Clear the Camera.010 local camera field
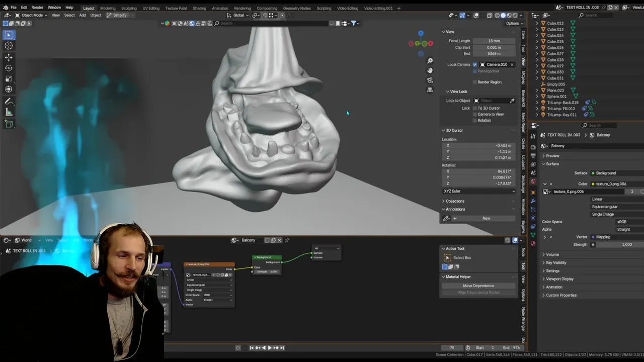The height and width of the screenshot is (362, 644). tap(512, 64)
